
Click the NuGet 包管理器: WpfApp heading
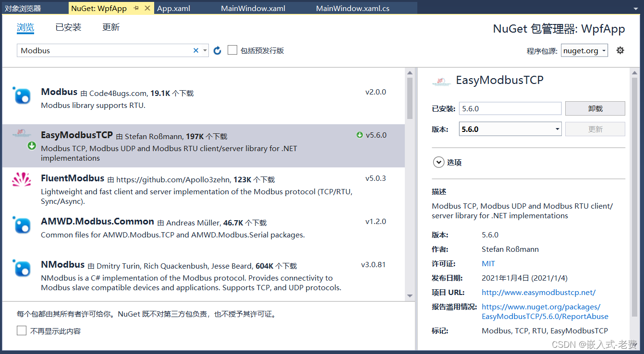point(559,29)
